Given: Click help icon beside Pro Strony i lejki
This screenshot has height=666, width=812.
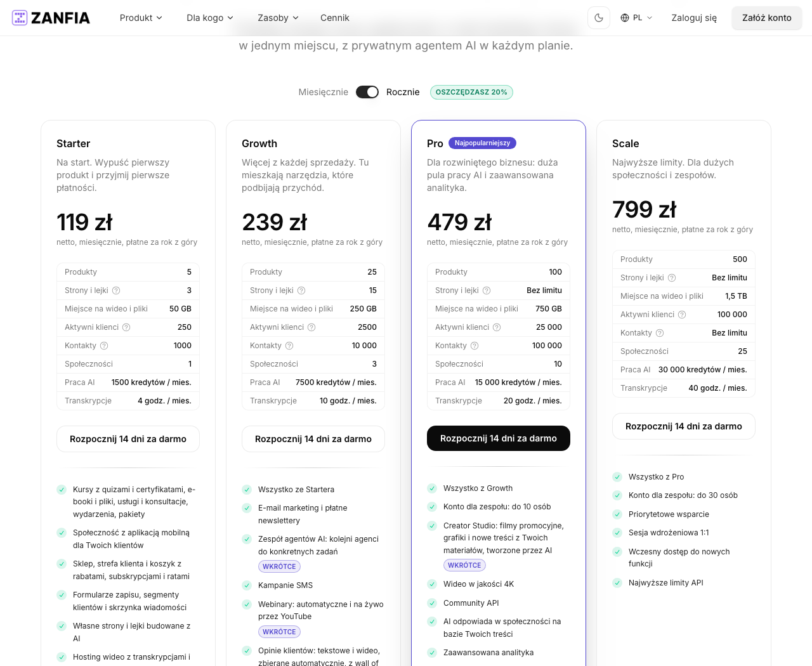Looking at the screenshot, I should point(487,291).
